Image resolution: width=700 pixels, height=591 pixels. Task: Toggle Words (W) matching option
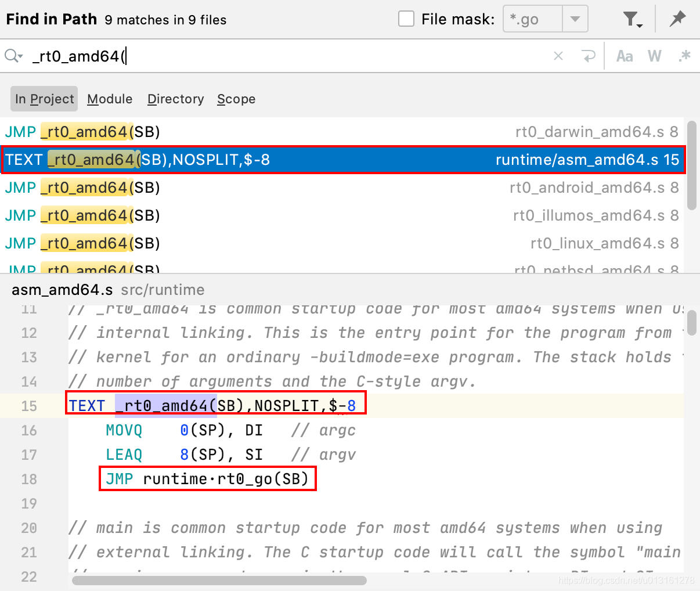(x=655, y=56)
